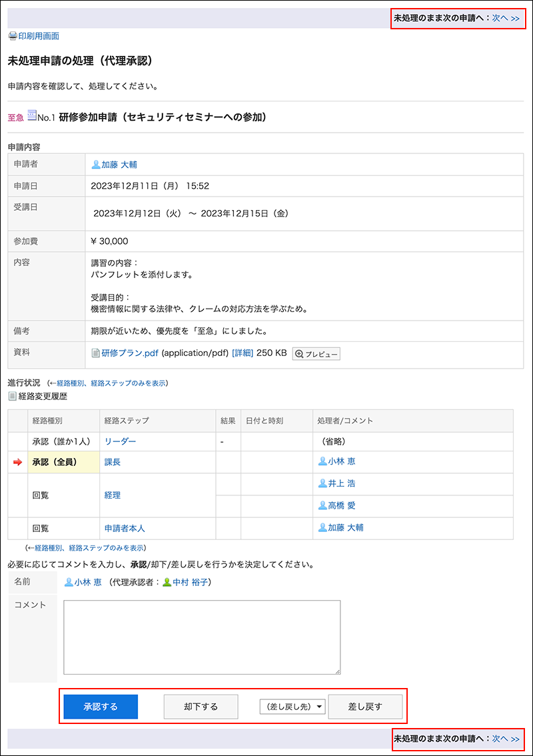Open 井上 浩 user link

pos(342,483)
